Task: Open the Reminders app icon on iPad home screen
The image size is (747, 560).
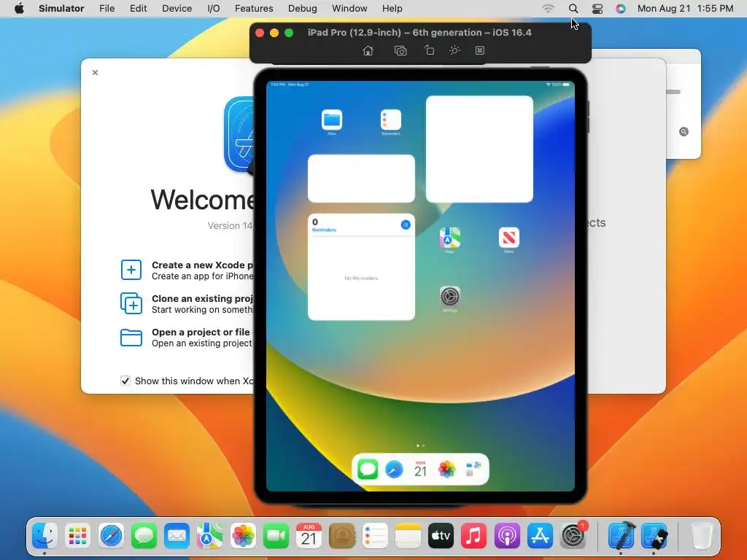Action: tap(391, 120)
